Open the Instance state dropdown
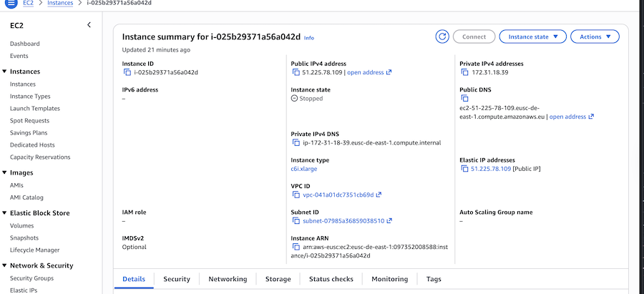 532,36
